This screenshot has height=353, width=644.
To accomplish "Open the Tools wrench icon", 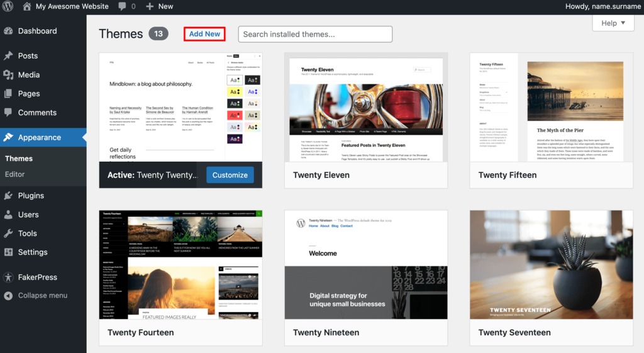I will point(8,233).
